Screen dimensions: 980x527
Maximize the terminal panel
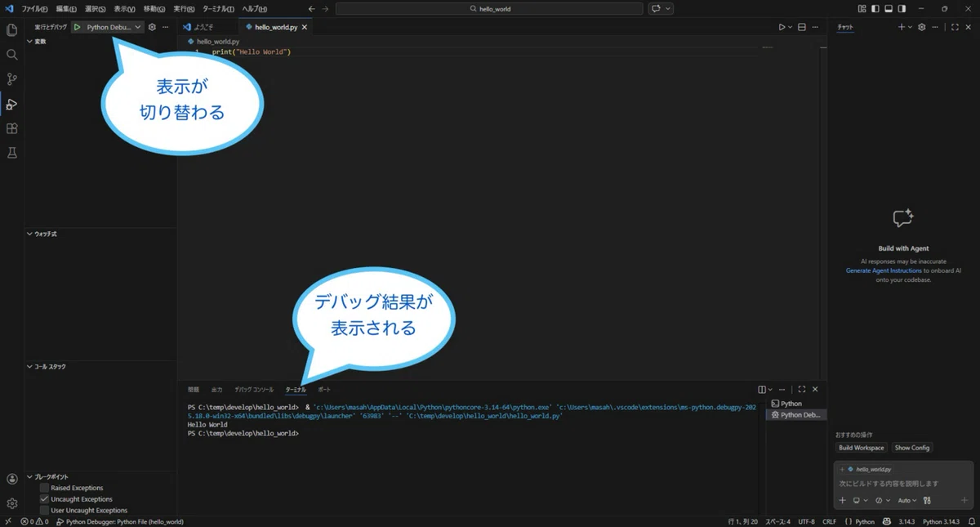pyautogui.click(x=802, y=390)
